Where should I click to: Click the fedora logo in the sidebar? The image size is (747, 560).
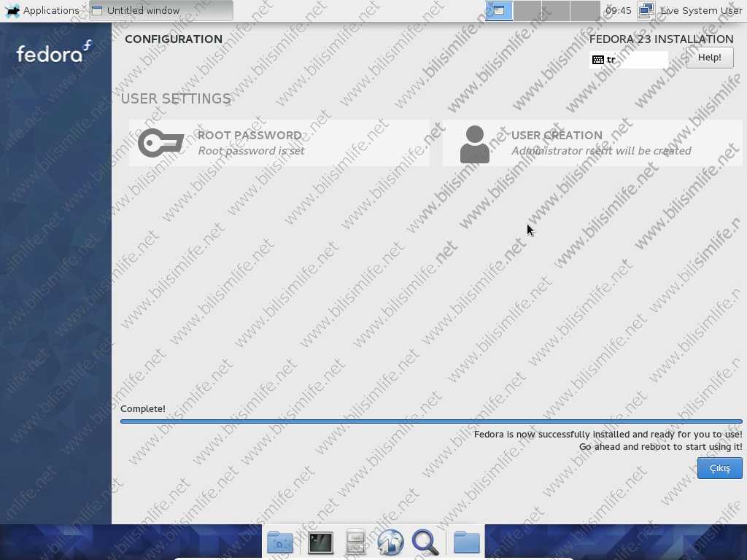54,52
